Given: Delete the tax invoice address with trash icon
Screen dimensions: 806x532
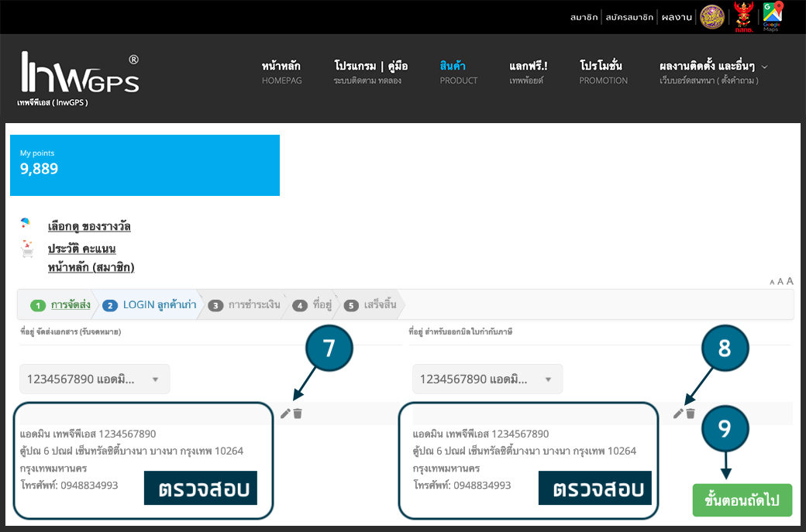Looking at the screenshot, I should 691,414.
